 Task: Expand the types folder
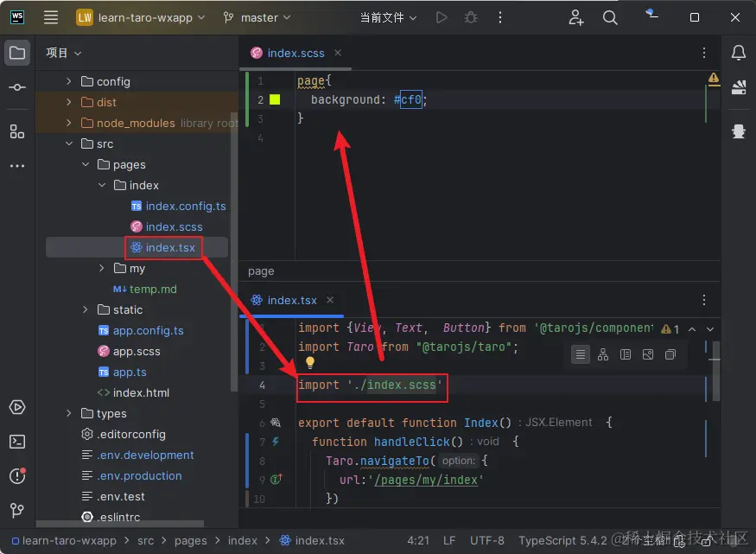coord(69,413)
